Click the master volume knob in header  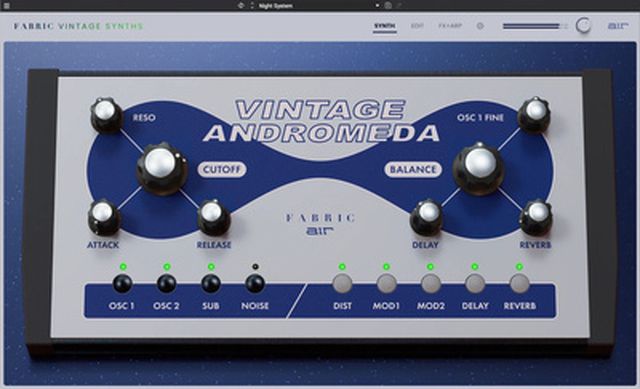click(x=583, y=26)
